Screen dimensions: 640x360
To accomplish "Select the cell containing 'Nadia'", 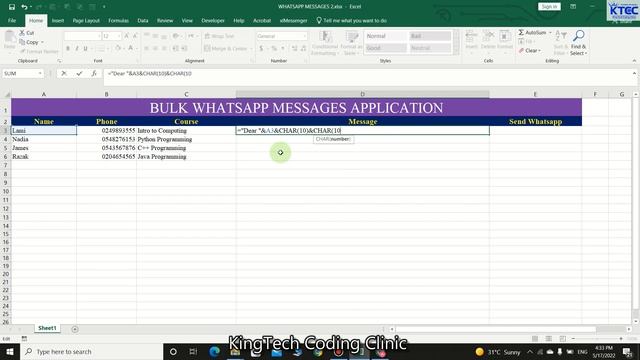I will (x=44, y=139).
